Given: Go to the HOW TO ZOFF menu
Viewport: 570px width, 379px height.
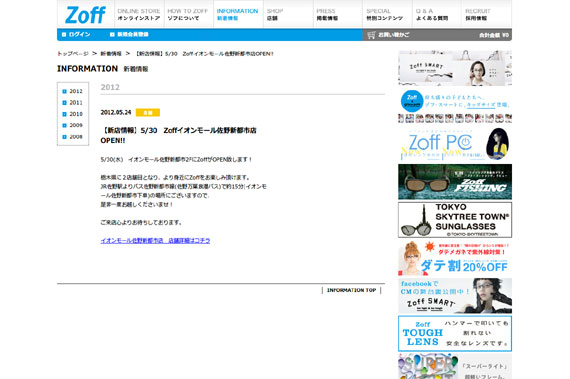Looking at the screenshot, I should pyautogui.click(x=188, y=14).
